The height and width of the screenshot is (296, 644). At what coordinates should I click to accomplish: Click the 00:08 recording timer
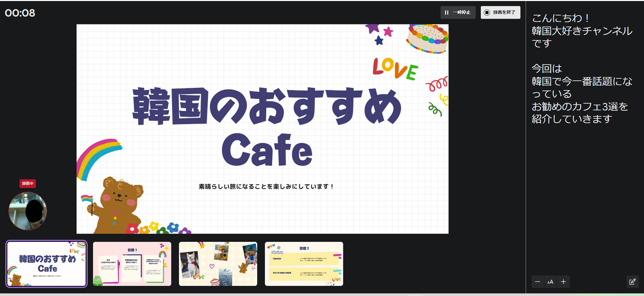[x=20, y=13]
